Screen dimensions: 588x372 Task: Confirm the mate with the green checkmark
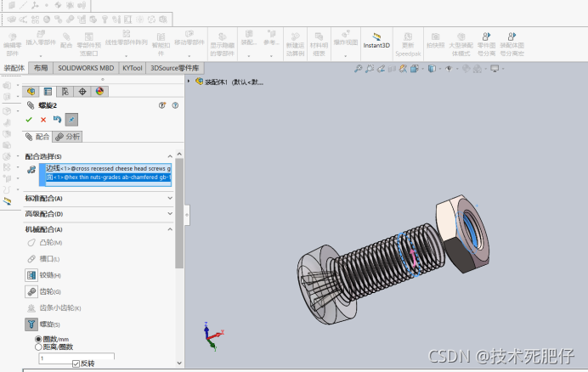[29, 120]
